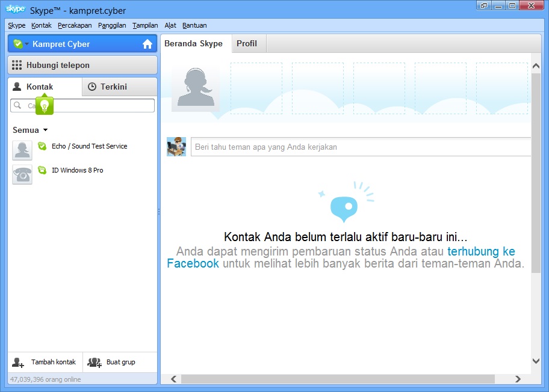The image size is (549, 392).
Task: Click the Buat grup button
Action: [x=120, y=363]
